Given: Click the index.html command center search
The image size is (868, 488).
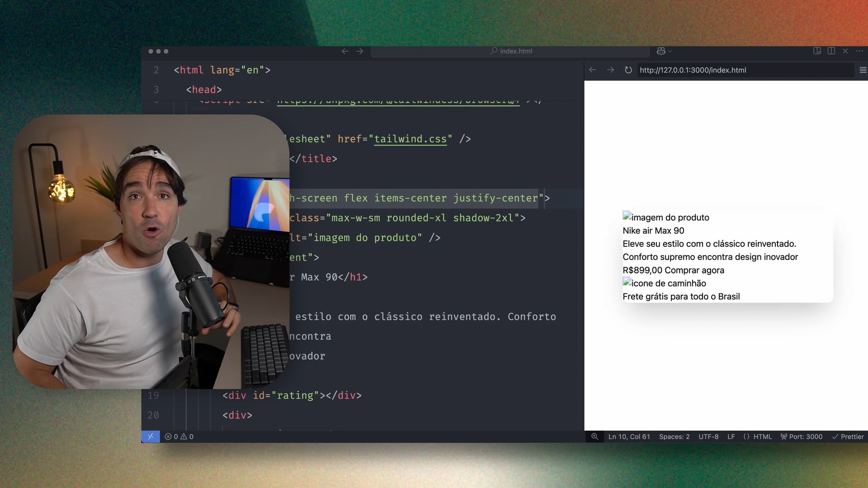Looking at the screenshot, I should 511,51.
